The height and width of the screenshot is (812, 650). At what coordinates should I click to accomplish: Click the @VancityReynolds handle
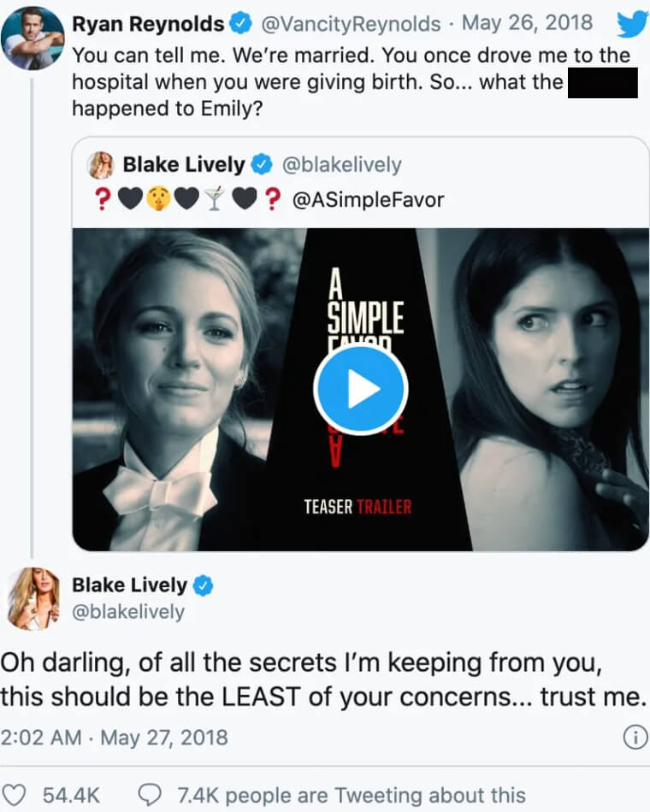coord(351,24)
